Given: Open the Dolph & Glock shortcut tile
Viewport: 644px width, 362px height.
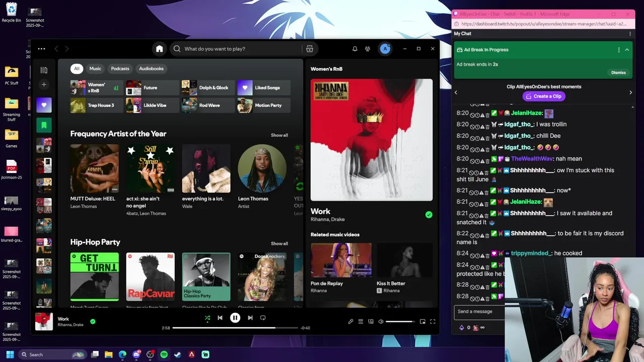Looking at the screenshot, I should [x=208, y=87].
